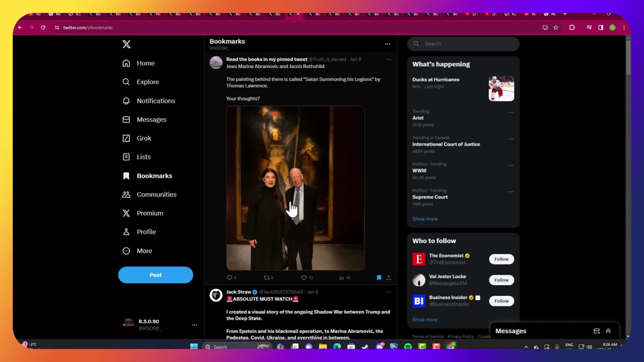The height and width of the screenshot is (362, 644).
Task: Open a new browser tab with plus
Action: (565, 14)
